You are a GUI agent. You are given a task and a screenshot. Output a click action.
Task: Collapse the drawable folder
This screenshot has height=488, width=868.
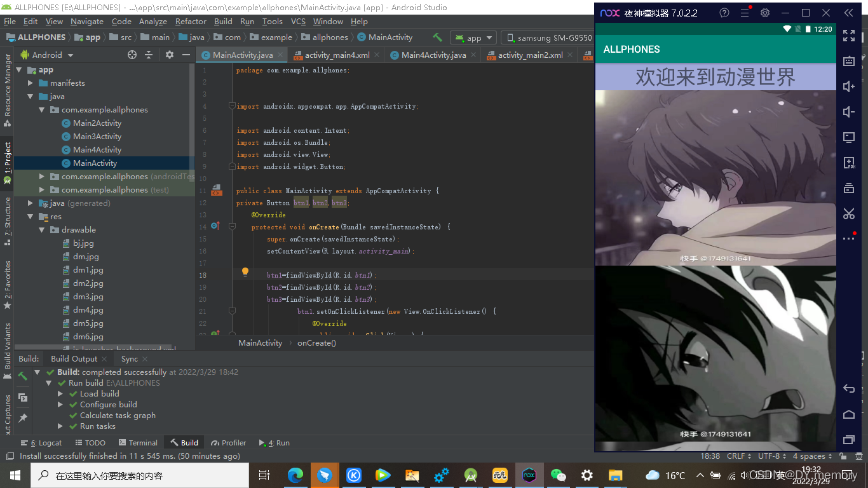[x=42, y=230]
